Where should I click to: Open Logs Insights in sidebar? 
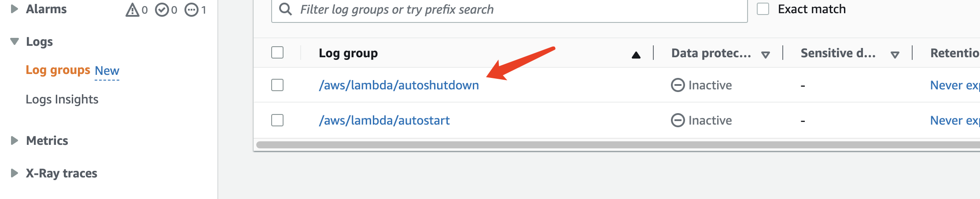[62, 99]
